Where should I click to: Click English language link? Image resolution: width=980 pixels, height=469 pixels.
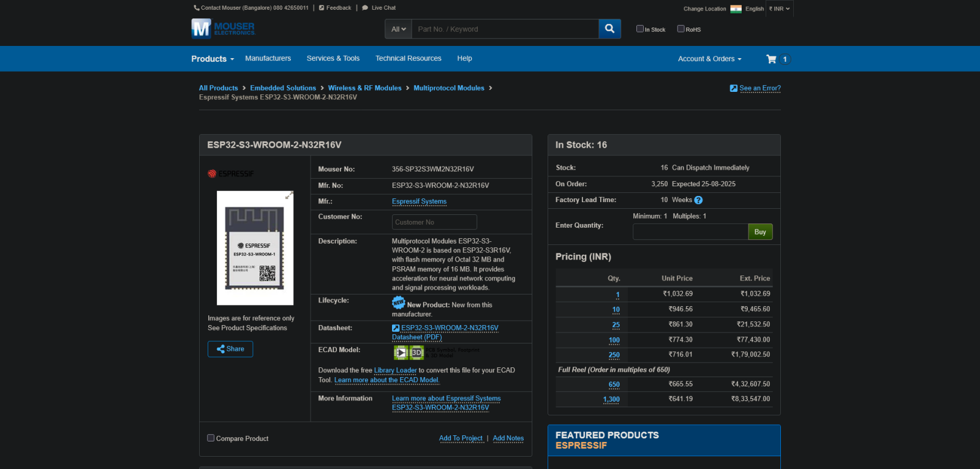(755, 9)
